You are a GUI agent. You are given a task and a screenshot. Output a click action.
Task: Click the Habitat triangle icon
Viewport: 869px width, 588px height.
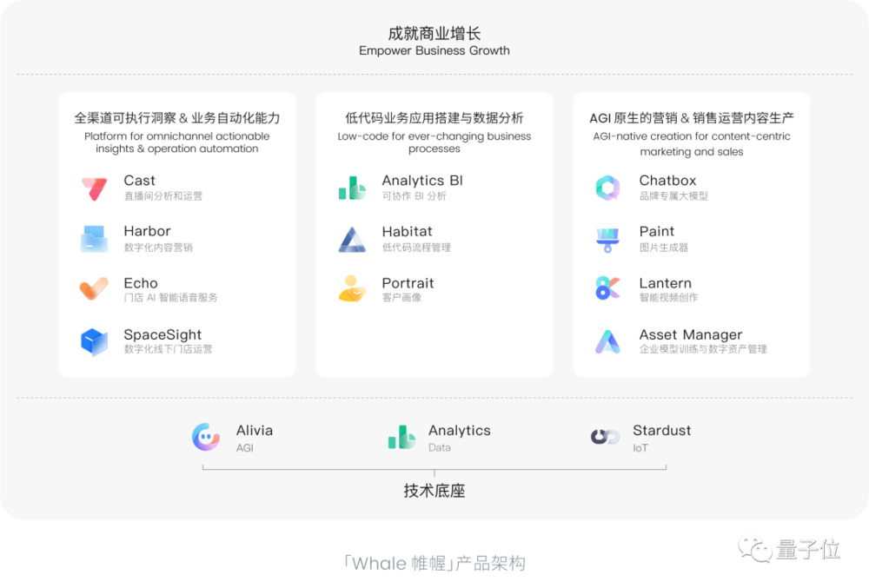tap(352, 239)
